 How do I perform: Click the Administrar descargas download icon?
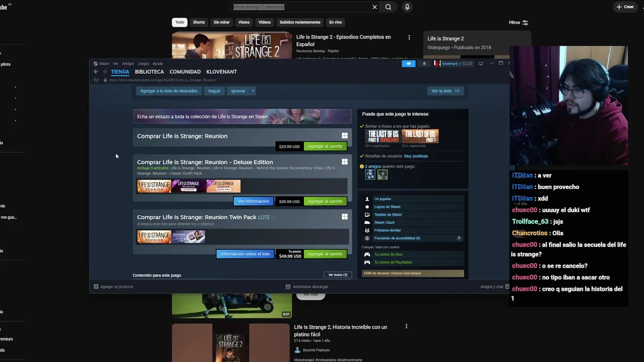pos(288,287)
